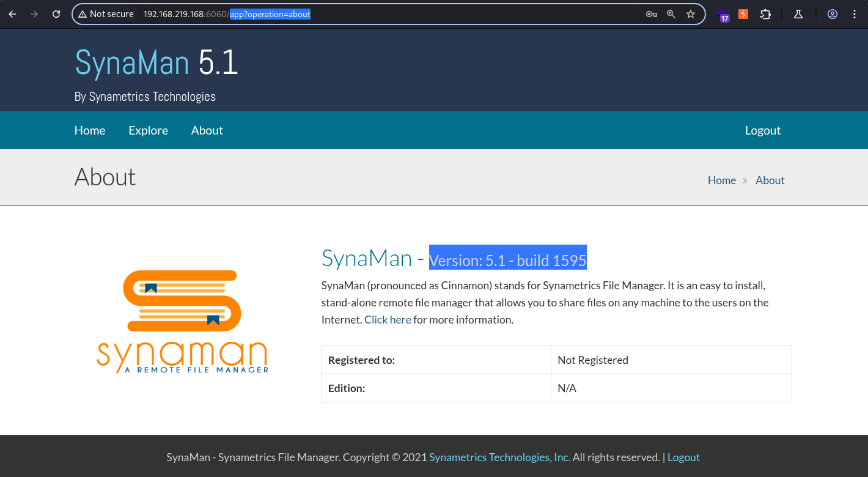868x477 pixels.
Task: Click the Copyright © 2021 footer text
Action: coord(384,457)
